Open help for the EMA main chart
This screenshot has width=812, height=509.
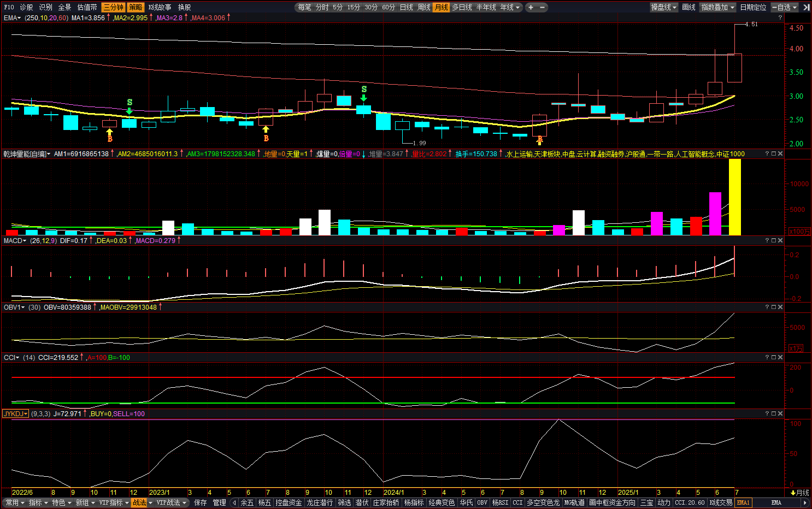[780, 17]
